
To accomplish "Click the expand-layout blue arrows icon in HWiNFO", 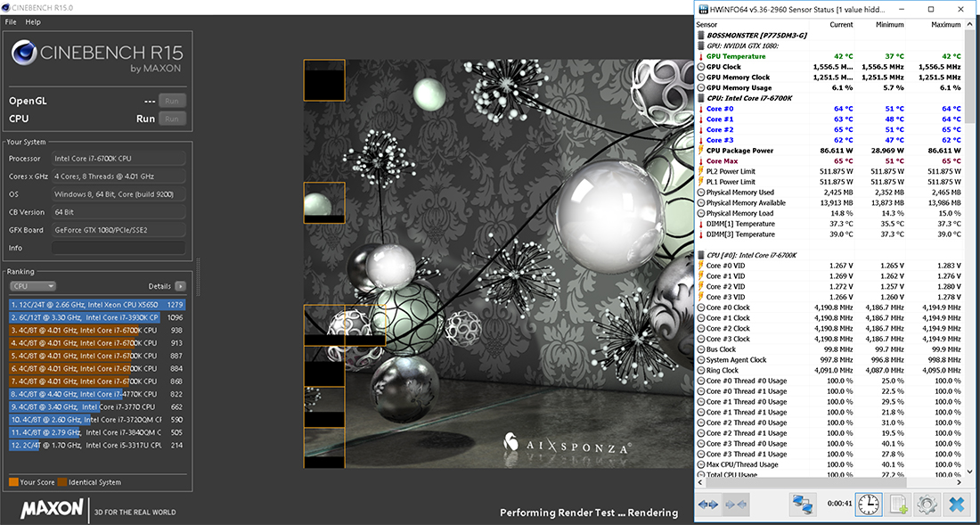I will 708,504.
